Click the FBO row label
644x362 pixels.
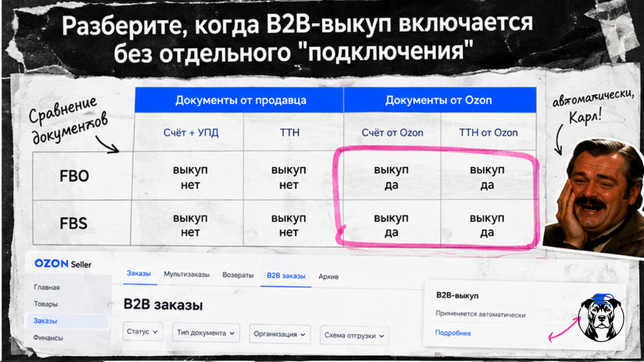tap(74, 176)
